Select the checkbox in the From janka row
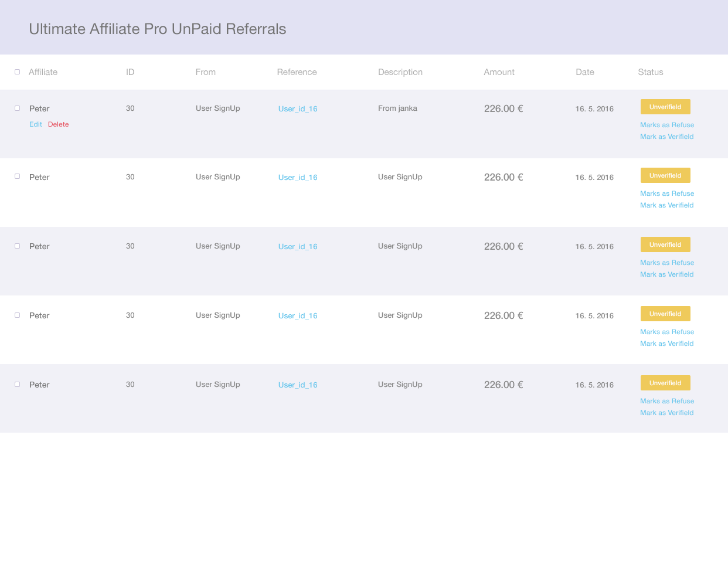The width and height of the screenshot is (728, 571). click(x=17, y=108)
